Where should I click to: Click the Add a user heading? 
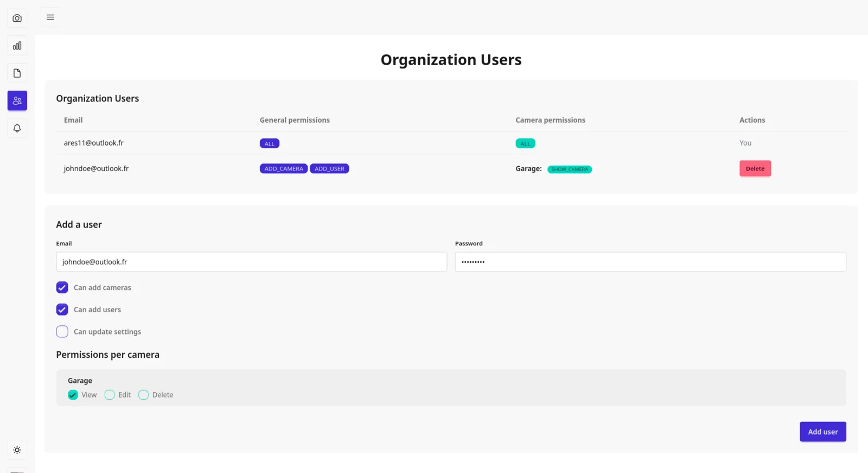[x=79, y=225]
